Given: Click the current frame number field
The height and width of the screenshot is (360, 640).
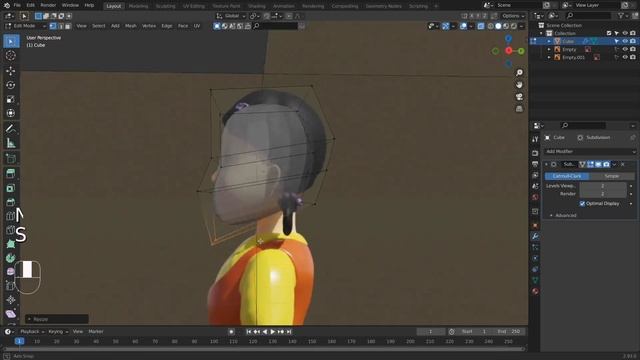Looking at the screenshot, I should pos(430,332).
